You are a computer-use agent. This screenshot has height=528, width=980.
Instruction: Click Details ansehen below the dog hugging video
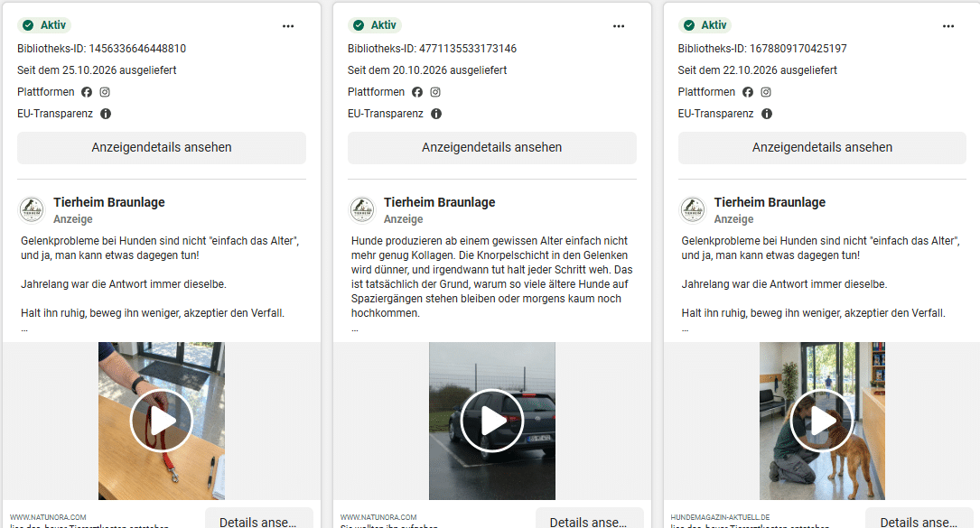[919, 519]
